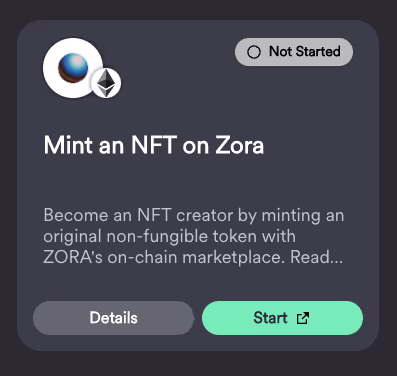Viewport: 397px width, 376px height.
Task: Click the external link arrow icon
Action: (x=303, y=318)
